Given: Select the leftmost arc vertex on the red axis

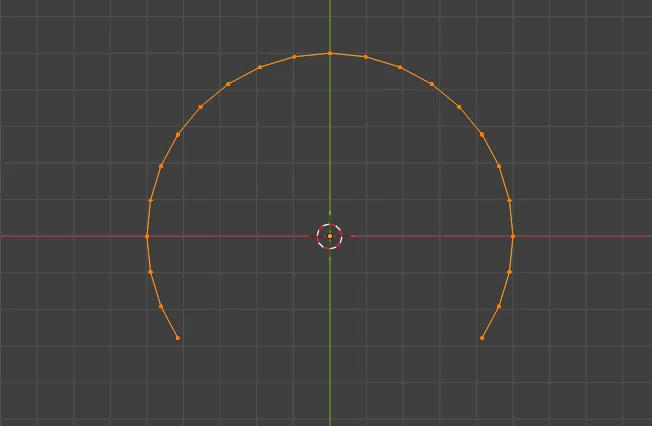Looking at the screenshot, I should point(147,236).
